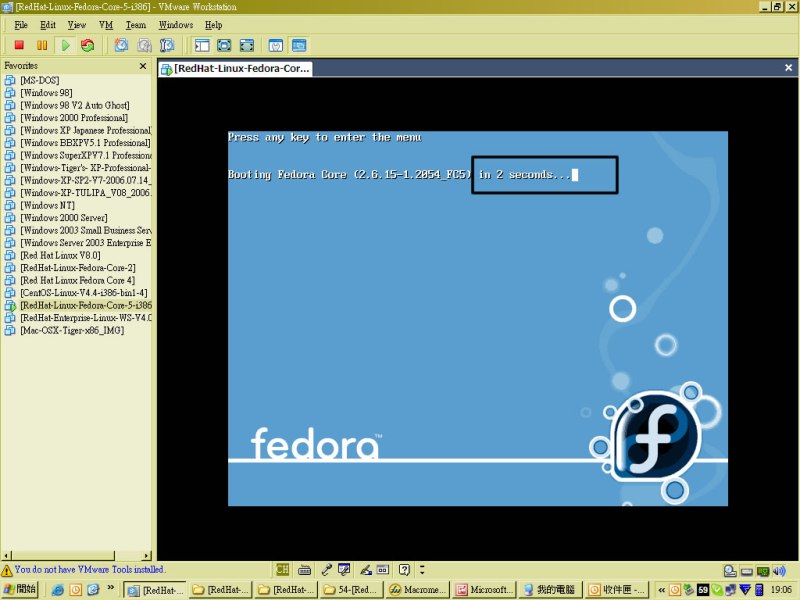
Task: Open the Windows menu
Action: click(x=176, y=25)
